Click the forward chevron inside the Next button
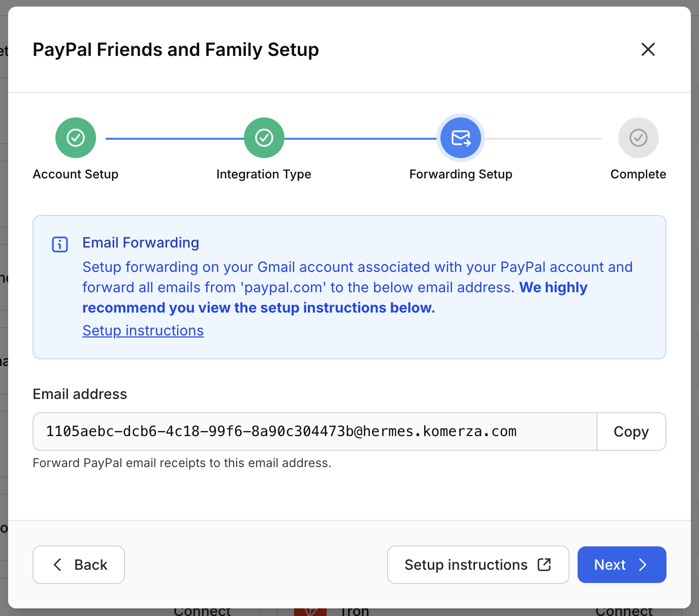Screen dimensions: 699x616 (x=643, y=565)
